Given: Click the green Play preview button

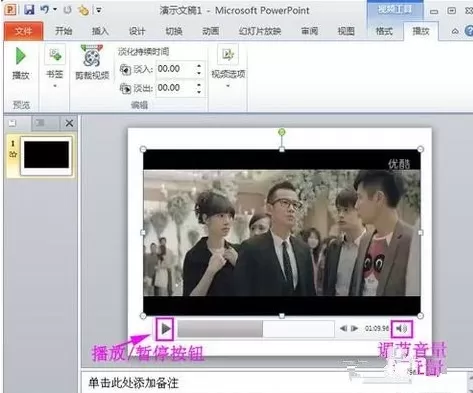Looking at the screenshot, I should click(x=21, y=56).
